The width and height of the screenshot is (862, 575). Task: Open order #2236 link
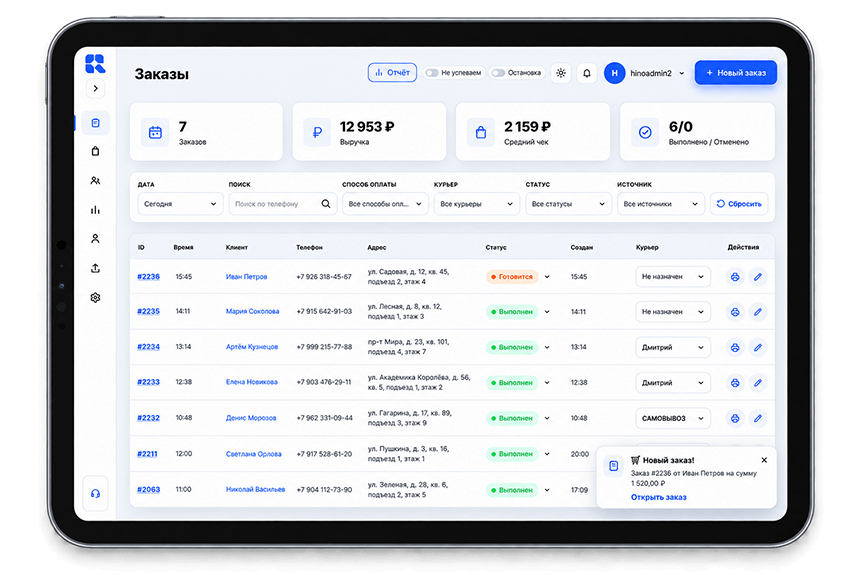148,277
